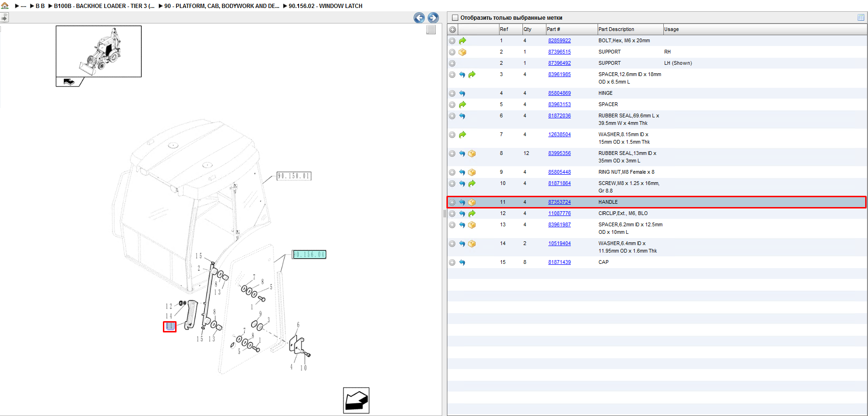Click large arrow icon below diagram
This screenshot has width=868, height=416.
tap(356, 401)
